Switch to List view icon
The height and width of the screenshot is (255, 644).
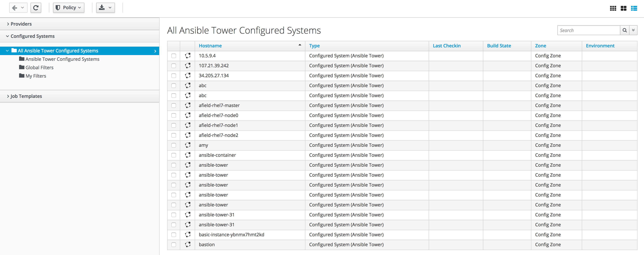pyautogui.click(x=634, y=8)
